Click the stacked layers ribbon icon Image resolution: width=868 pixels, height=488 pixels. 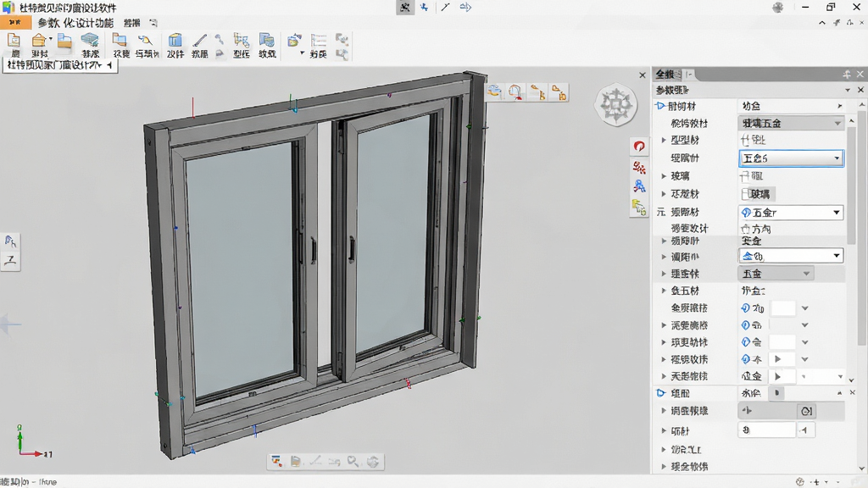[x=90, y=41]
